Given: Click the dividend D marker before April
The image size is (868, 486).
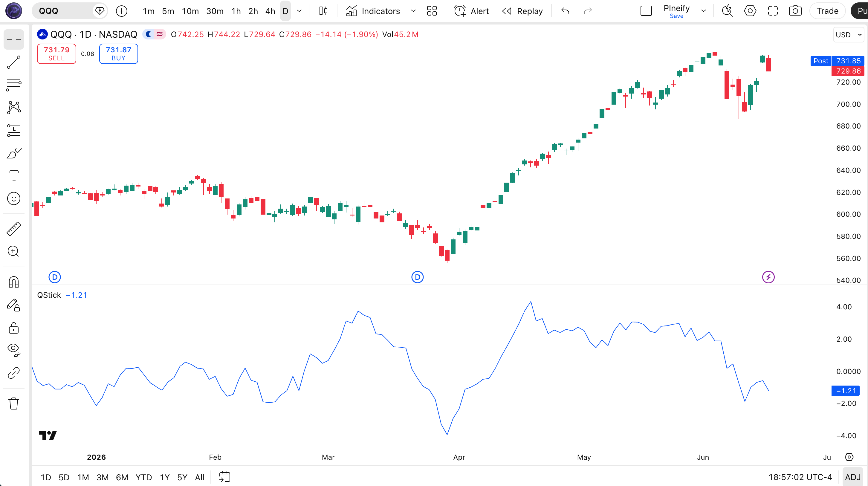Looking at the screenshot, I should (x=417, y=277).
